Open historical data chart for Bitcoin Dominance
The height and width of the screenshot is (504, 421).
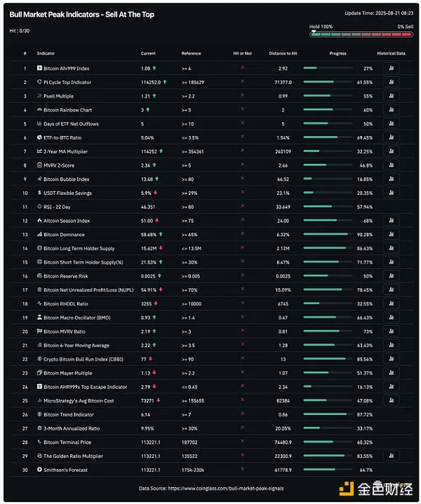point(391,234)
